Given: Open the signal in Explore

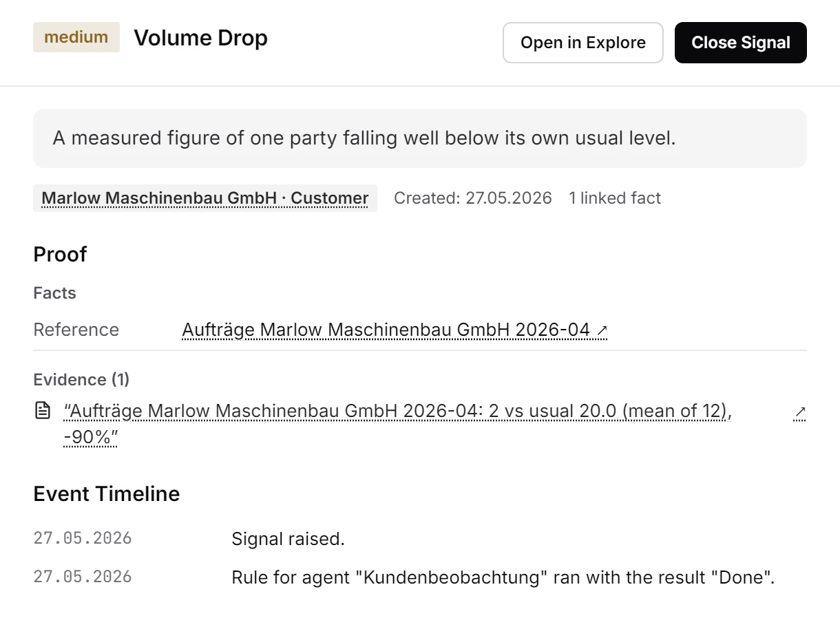Looking at the screenshot, I should pos(583,43).
